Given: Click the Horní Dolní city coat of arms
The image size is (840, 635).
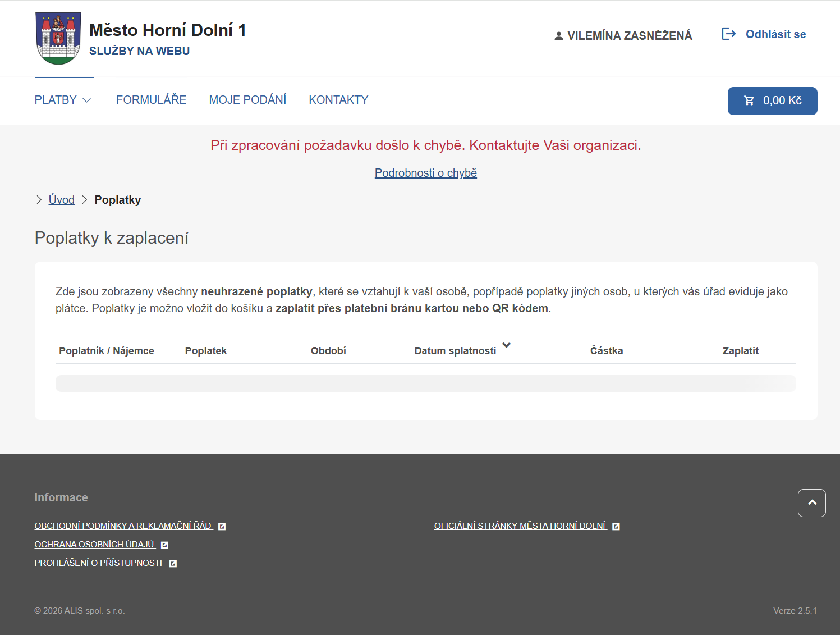Looking at the screenshot, I should click(58, 38).
